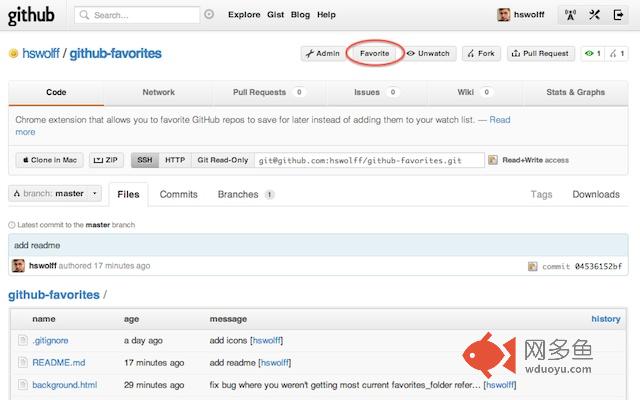
Task: Open the Wiki tab
Action: coord(474,93)
